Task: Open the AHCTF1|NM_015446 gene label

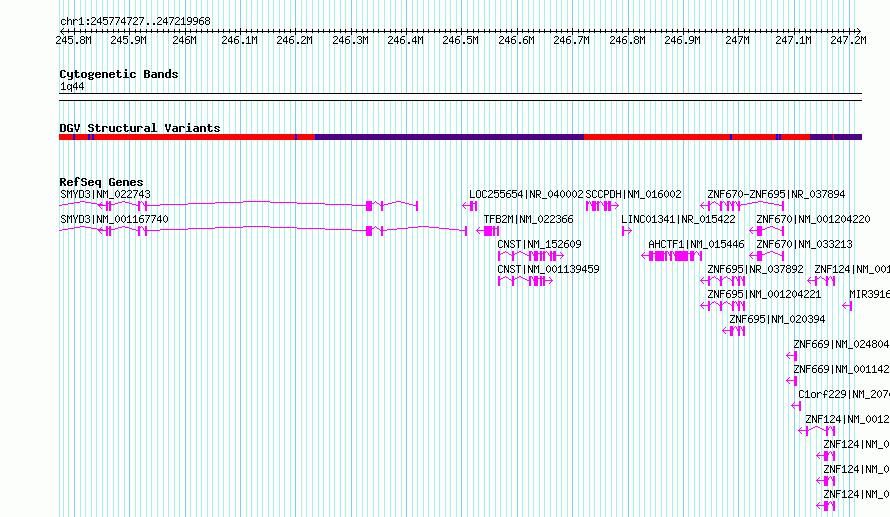Action: coord(696,244)
